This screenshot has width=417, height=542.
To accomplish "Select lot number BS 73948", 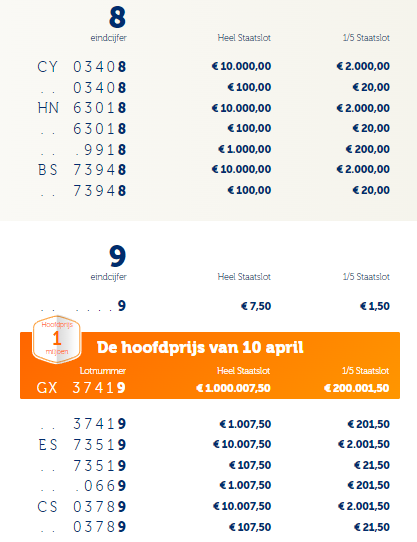I will pos(82,170).
